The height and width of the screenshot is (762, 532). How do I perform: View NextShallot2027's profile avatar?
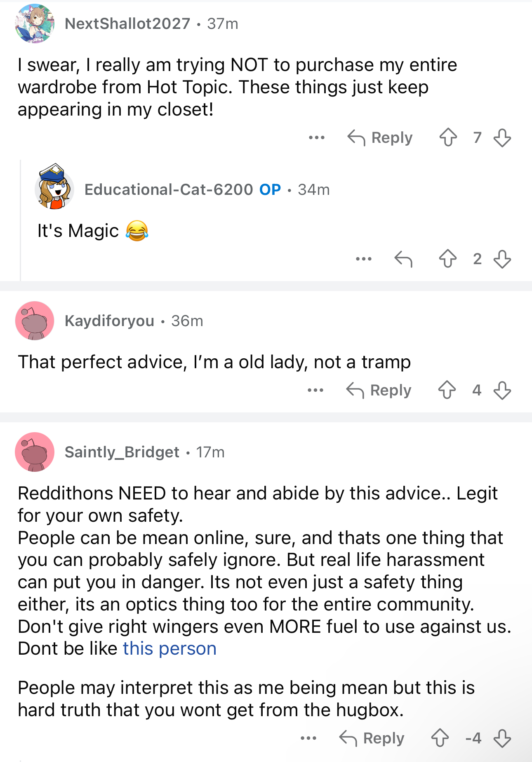point(35,24)
